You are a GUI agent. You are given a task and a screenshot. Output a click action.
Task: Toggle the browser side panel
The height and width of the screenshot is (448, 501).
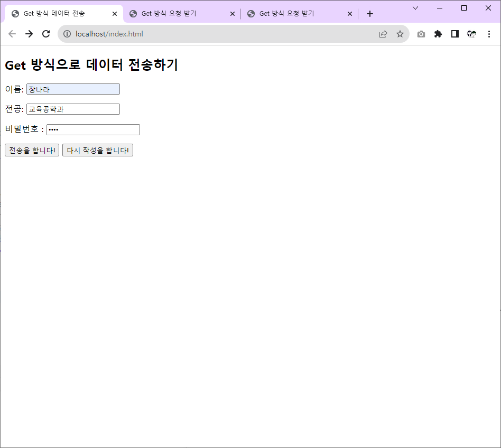pos(455,34)
